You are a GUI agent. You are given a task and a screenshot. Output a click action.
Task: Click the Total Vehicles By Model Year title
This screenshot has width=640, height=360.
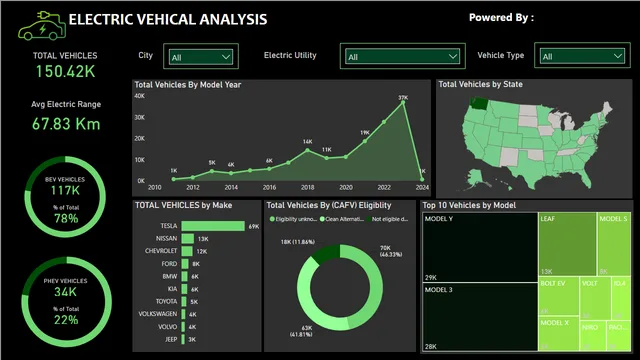(188, 85)
